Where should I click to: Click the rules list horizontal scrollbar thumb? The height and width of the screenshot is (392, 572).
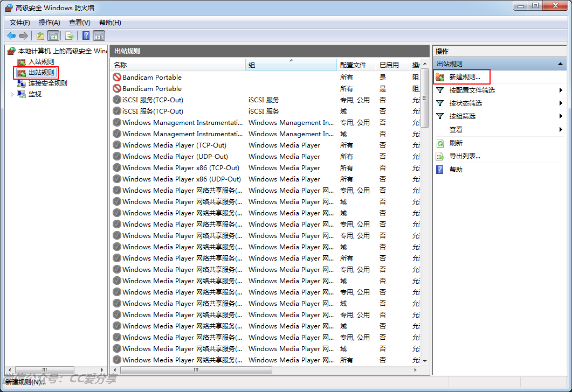(196, 370)
